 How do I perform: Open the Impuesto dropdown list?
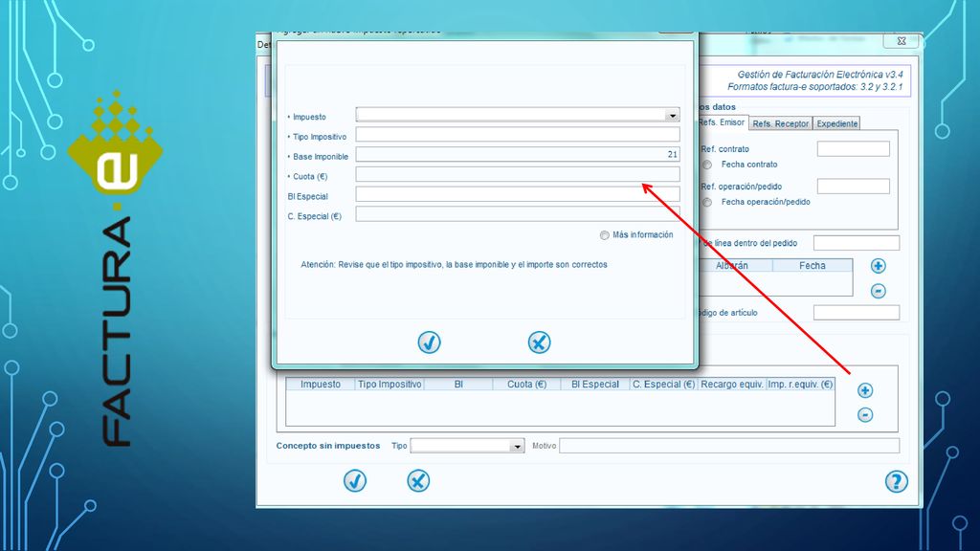[x=672, y=116]
